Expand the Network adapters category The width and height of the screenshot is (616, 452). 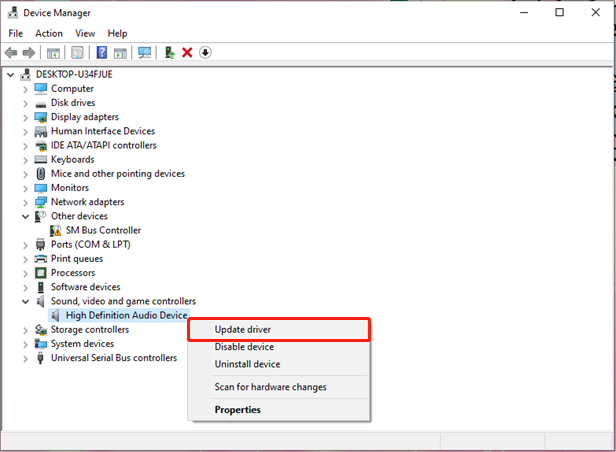(26, 202)
